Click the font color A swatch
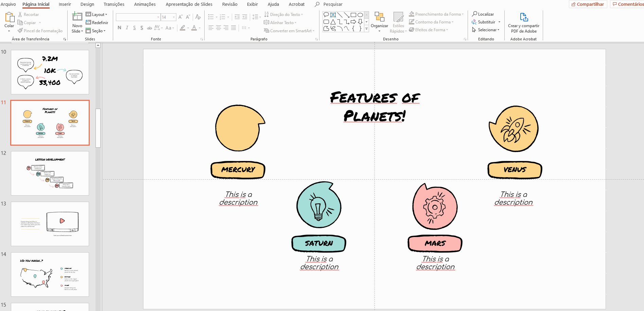The height and width of the screenshot is (311, 644). tap(194, 28)
